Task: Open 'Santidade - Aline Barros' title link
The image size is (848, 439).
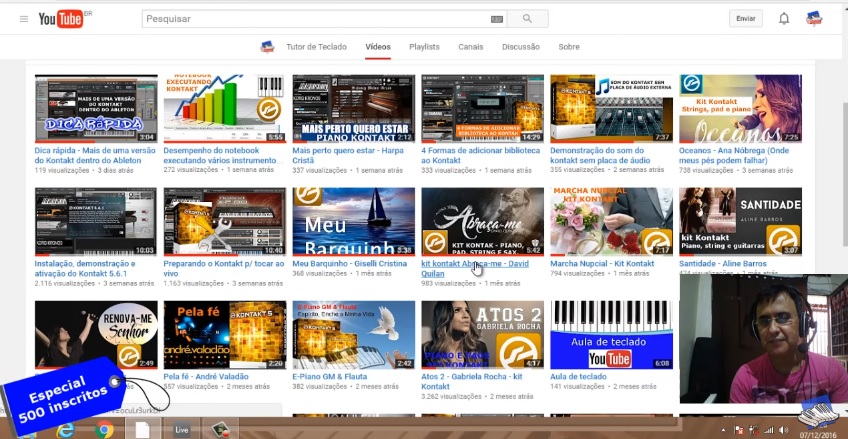Action: 723,264
